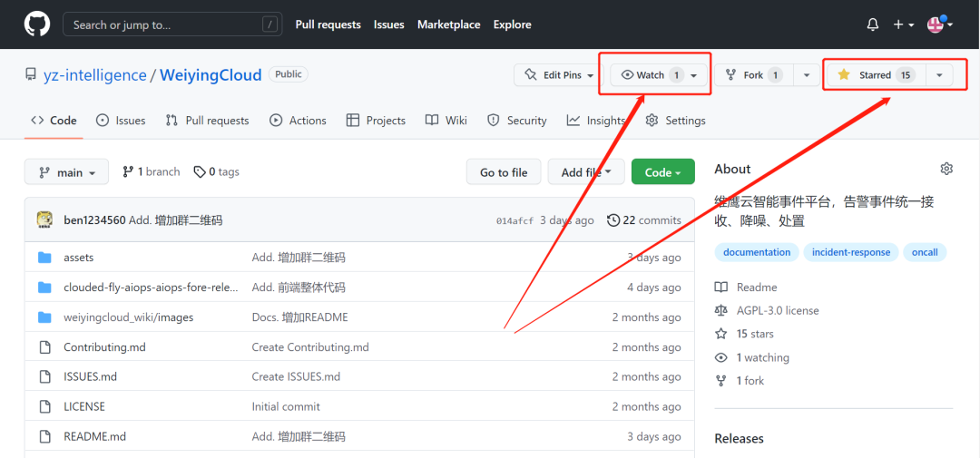The width and height of the screenshot is (980, 458).
Task: Switch to the Insights tab
Action: (595, 121)
